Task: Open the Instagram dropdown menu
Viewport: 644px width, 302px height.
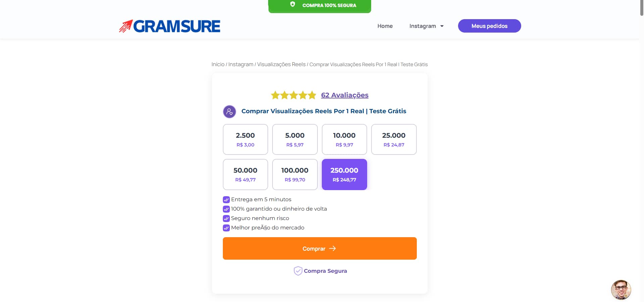Action: pyautogui.click(x=426, y=26)
